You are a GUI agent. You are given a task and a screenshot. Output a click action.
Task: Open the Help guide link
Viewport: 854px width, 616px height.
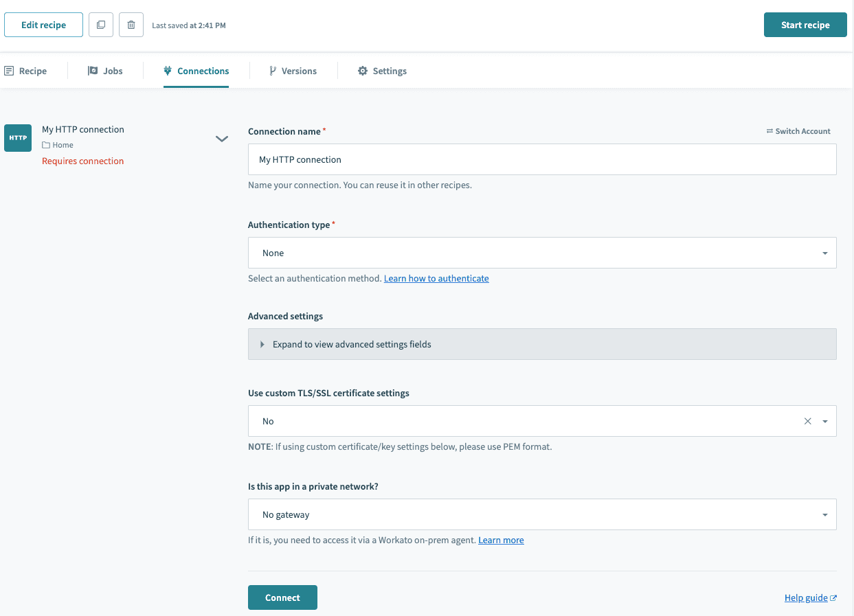pyautogui.click(x=806, y=597)
